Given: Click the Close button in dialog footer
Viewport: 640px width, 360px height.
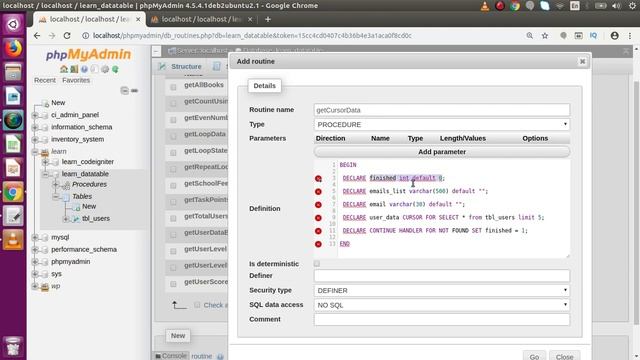Looking at the screenshot, I should tap(564, 356).
